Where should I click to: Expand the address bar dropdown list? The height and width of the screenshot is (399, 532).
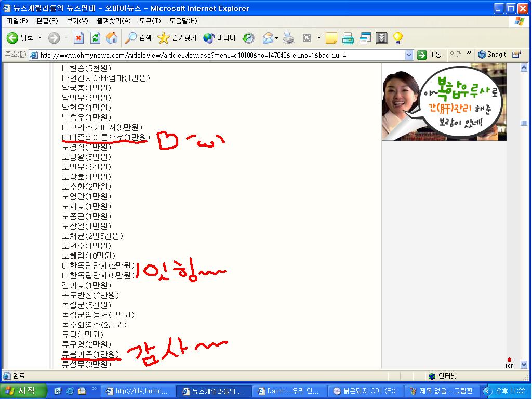(x=409, y=55)
